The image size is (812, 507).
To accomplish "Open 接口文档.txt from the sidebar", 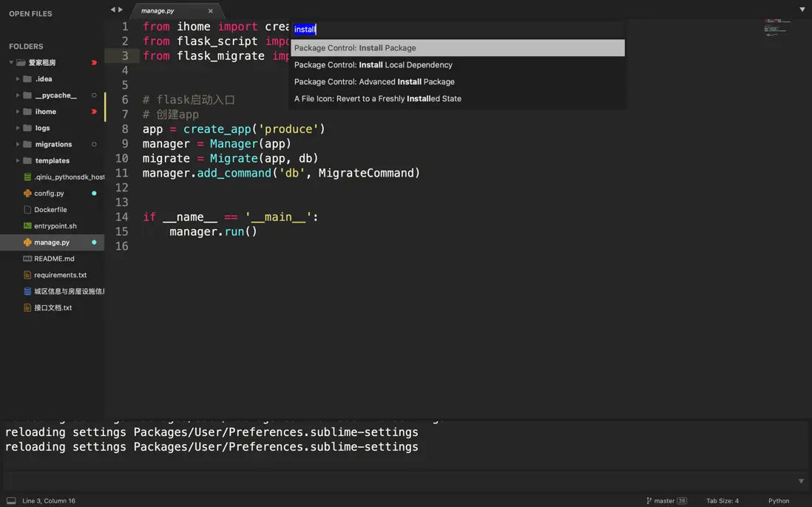I will (x=53, y=307).
